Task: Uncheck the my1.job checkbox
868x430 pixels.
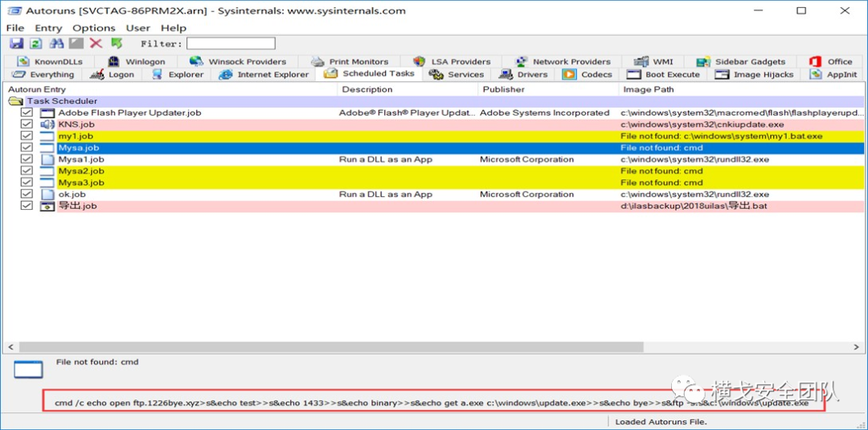Action: pyautogui.click(x=27, y=136)
